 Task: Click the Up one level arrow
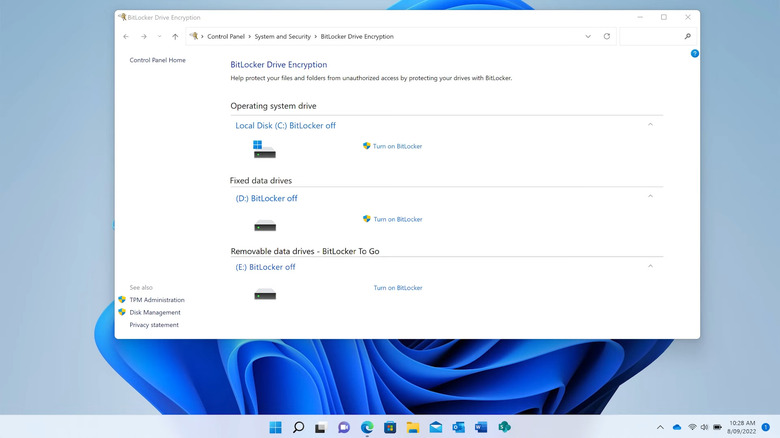click(175, 36)
